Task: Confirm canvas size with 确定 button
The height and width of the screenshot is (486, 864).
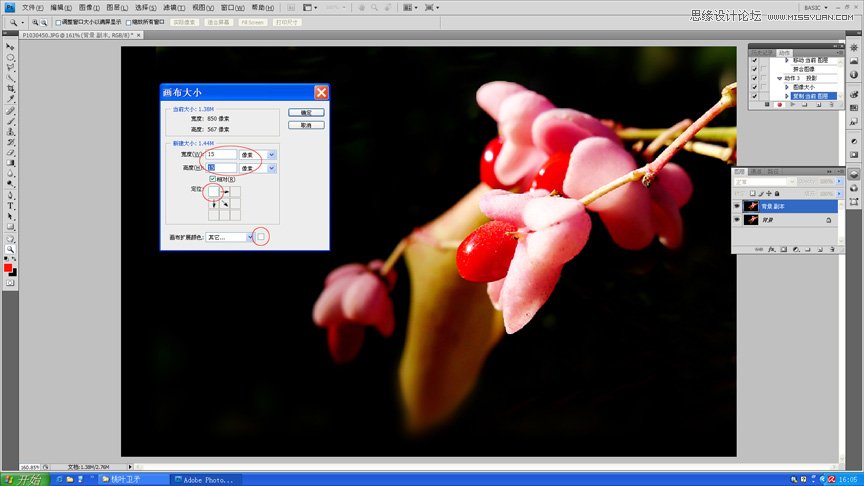Action: coord(306,112)
